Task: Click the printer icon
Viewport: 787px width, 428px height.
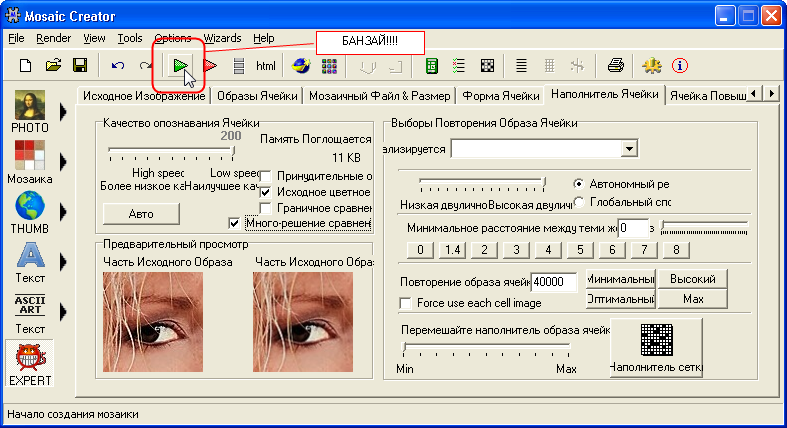Action: 615,65
